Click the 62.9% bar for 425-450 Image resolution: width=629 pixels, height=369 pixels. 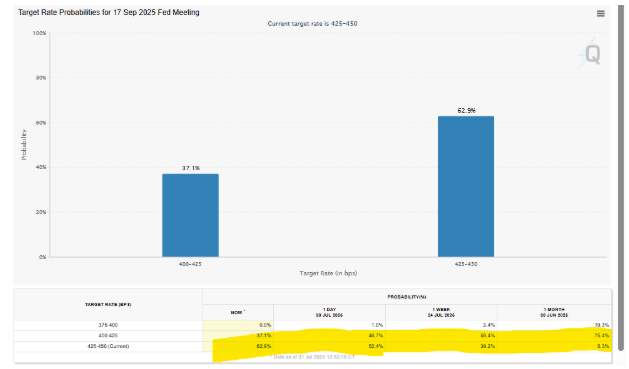(x=466, y=187)
